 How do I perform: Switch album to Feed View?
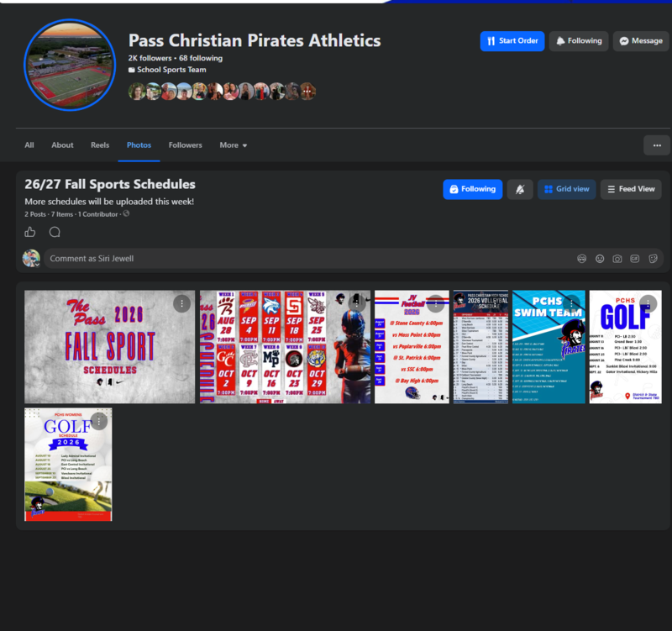(x=631, y=189)
